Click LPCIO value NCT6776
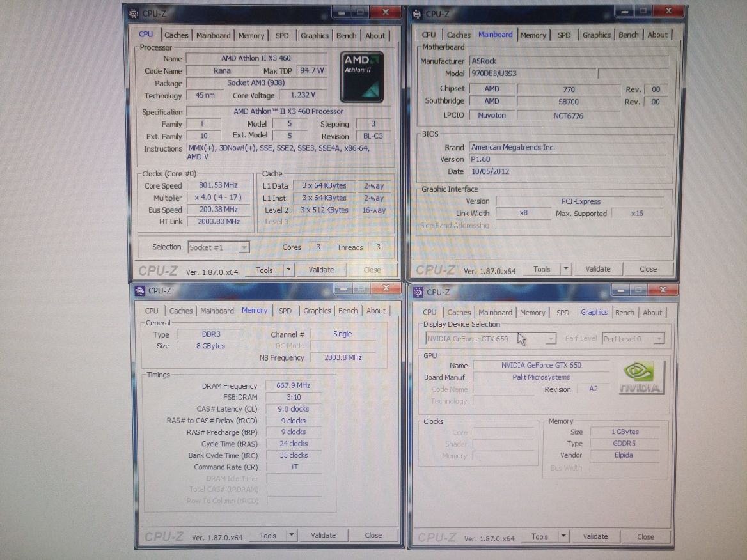This screenshot has height=560, width=747. (569, 116)
